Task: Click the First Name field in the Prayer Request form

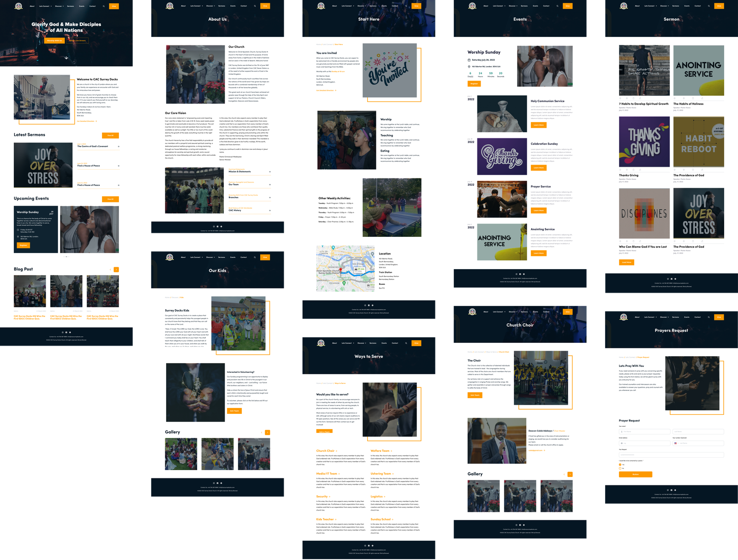Action: 644,431
